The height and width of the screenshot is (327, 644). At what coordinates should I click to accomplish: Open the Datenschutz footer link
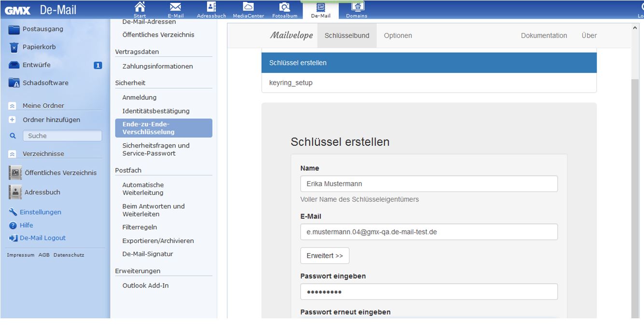(69, 255)
